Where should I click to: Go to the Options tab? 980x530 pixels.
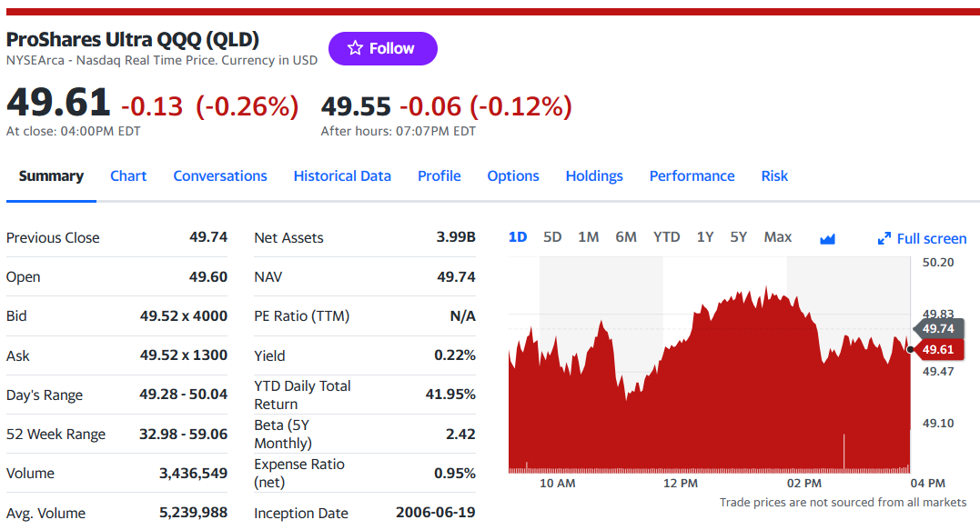click(512, 176)
